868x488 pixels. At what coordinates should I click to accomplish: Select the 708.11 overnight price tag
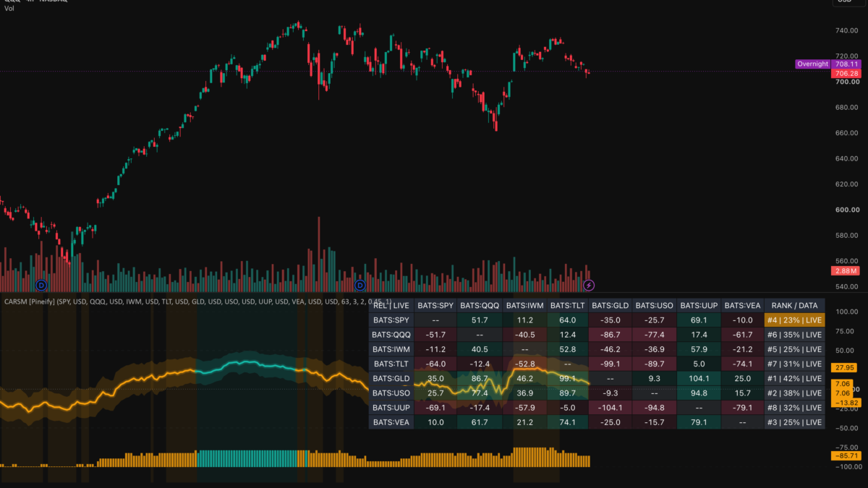(846, 64)
